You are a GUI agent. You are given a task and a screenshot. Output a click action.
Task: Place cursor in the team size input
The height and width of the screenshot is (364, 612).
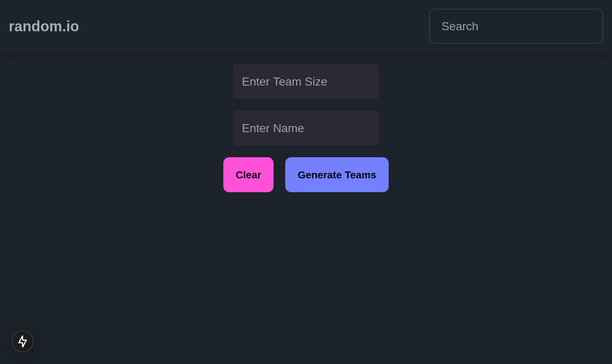(306, 82)
